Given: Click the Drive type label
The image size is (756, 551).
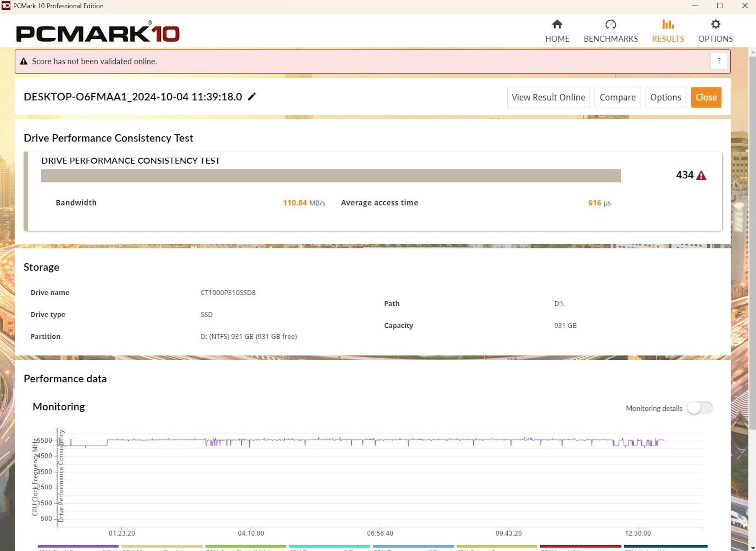Looking at the screenshot, I should coord(48,314).
